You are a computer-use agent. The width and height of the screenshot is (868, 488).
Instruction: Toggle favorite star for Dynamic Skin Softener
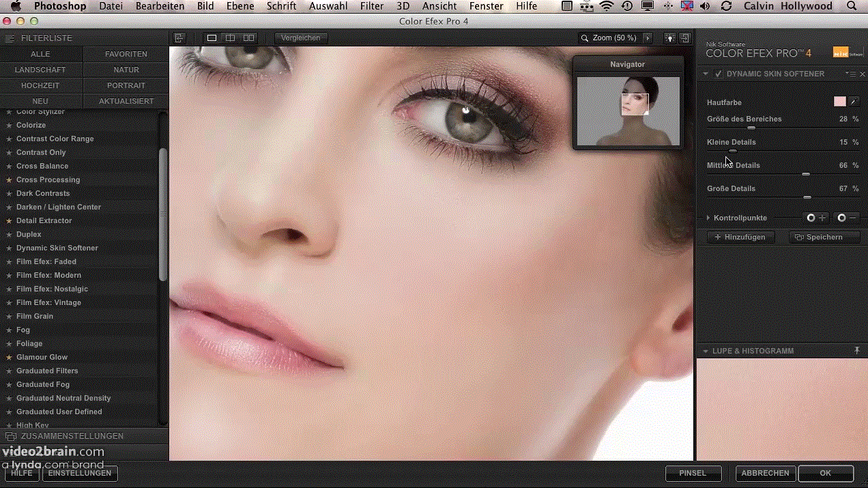(10, 248)
